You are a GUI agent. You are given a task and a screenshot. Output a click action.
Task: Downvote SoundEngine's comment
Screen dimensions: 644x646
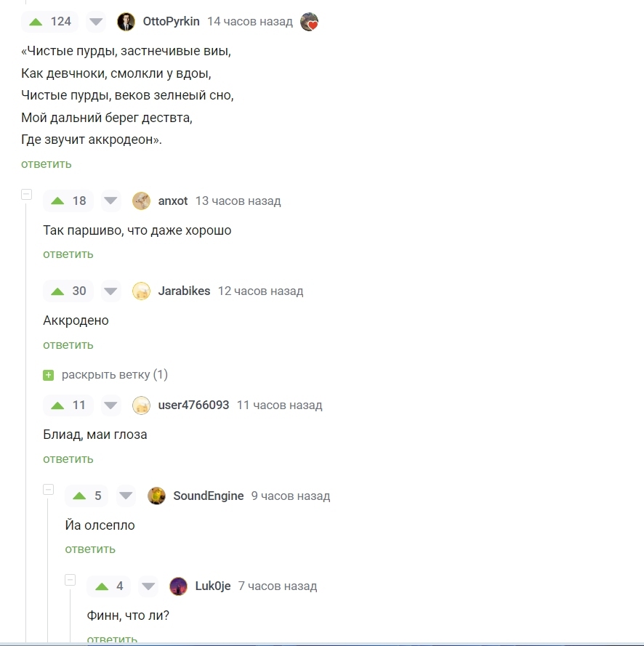tap(126, 496)
